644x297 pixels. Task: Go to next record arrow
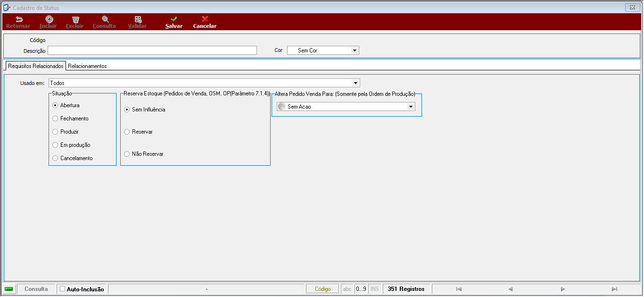point(562,289)
